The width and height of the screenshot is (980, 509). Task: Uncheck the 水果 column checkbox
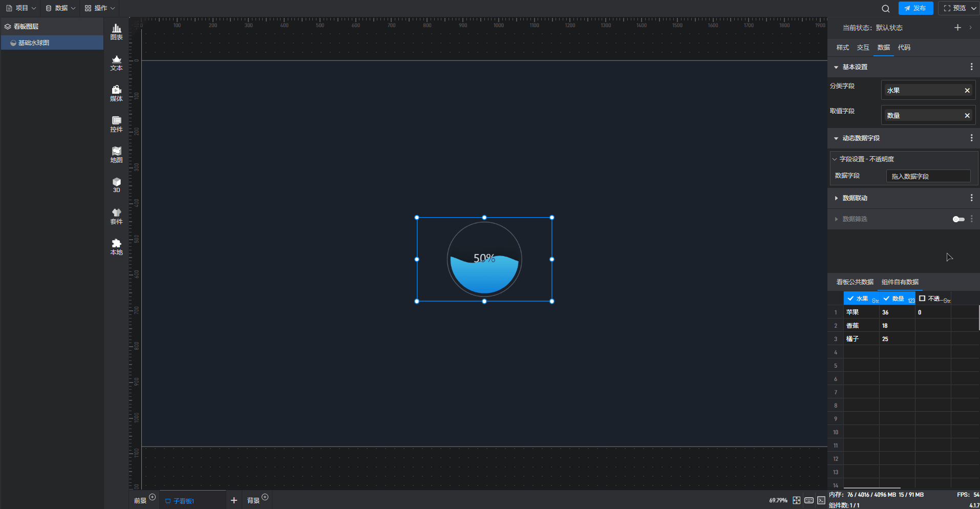click(x=850, y=299)
